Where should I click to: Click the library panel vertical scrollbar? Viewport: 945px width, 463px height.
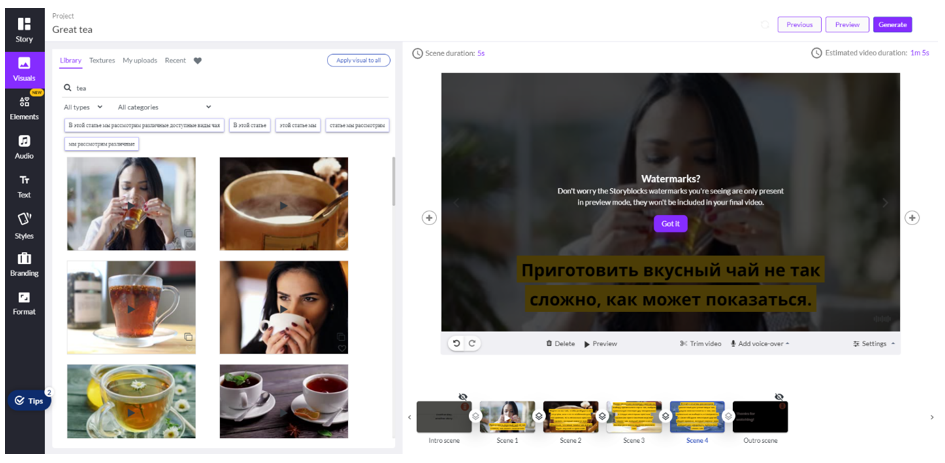(394, 181)
